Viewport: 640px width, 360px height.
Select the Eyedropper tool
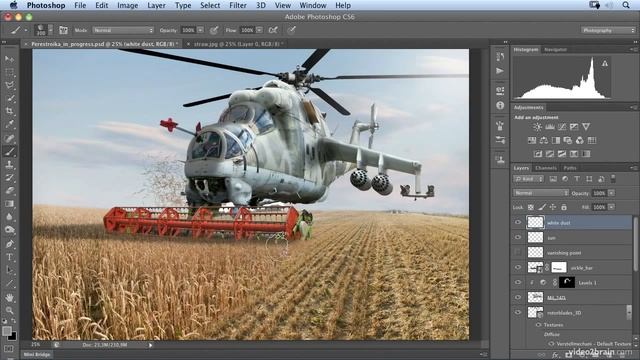click(9, 124)
